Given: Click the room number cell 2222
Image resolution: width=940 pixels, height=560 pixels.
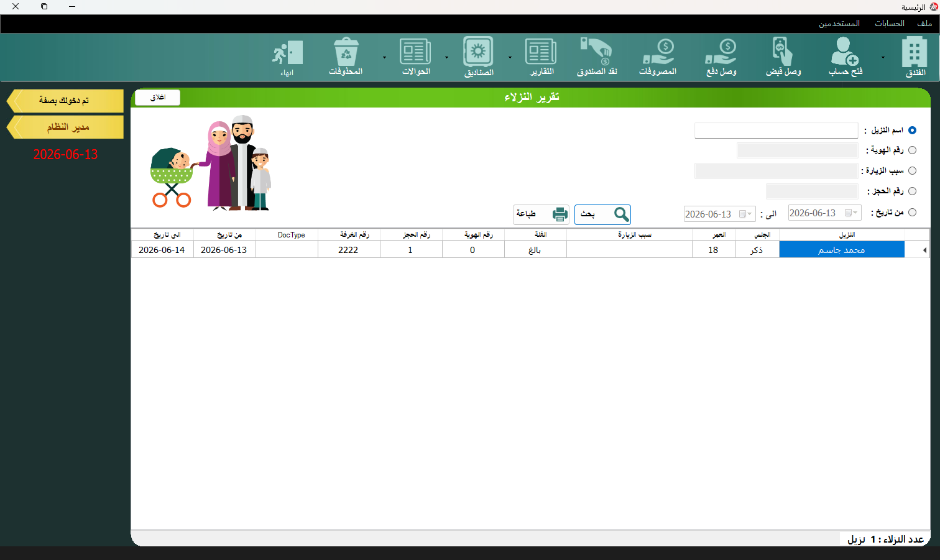Looking at the screenshot, I should click(349, 250).
